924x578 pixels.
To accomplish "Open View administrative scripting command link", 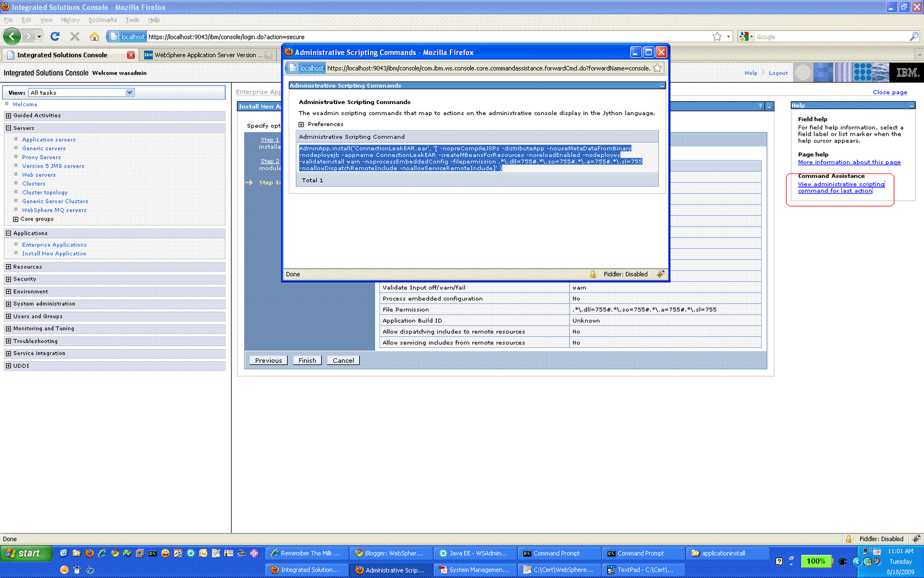I will point(841,187).
